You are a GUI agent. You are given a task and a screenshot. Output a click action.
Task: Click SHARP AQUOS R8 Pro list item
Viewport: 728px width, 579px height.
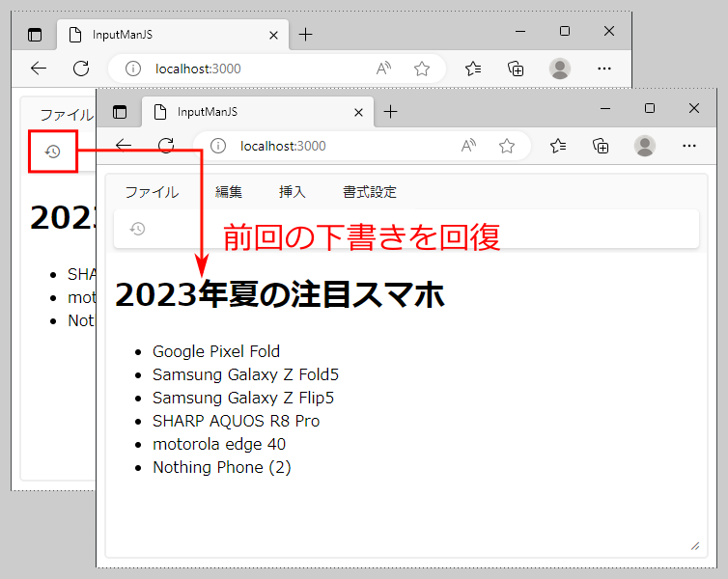pyautogui.click(x=237, y=421)
